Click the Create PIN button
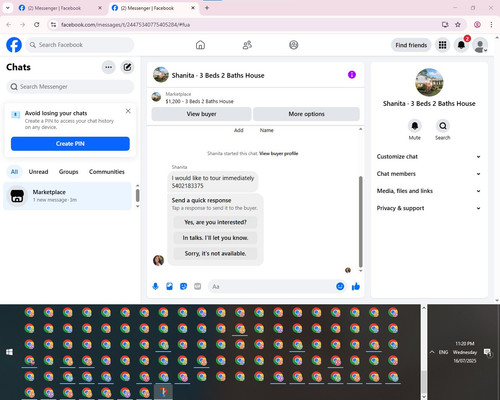This screenshot has width=500, height=400. click(70, 144)
